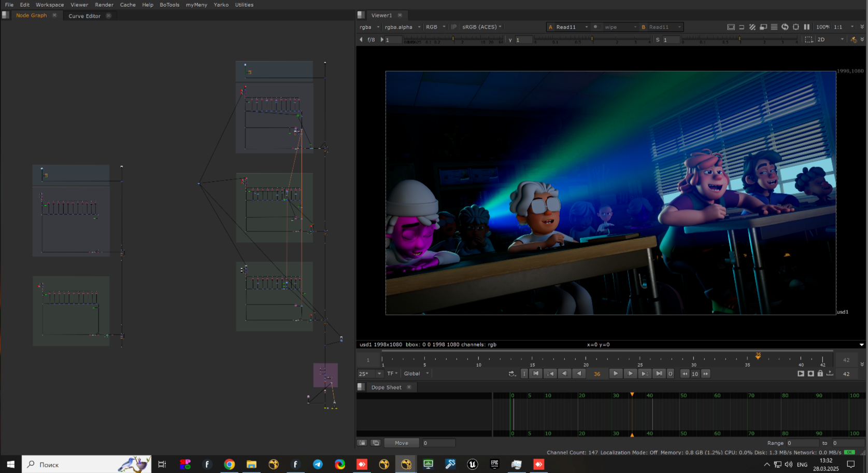Viewport: 868px width, 473px height.
Task: Click the Move button in Dope Sheet
Action: (402, 443)
